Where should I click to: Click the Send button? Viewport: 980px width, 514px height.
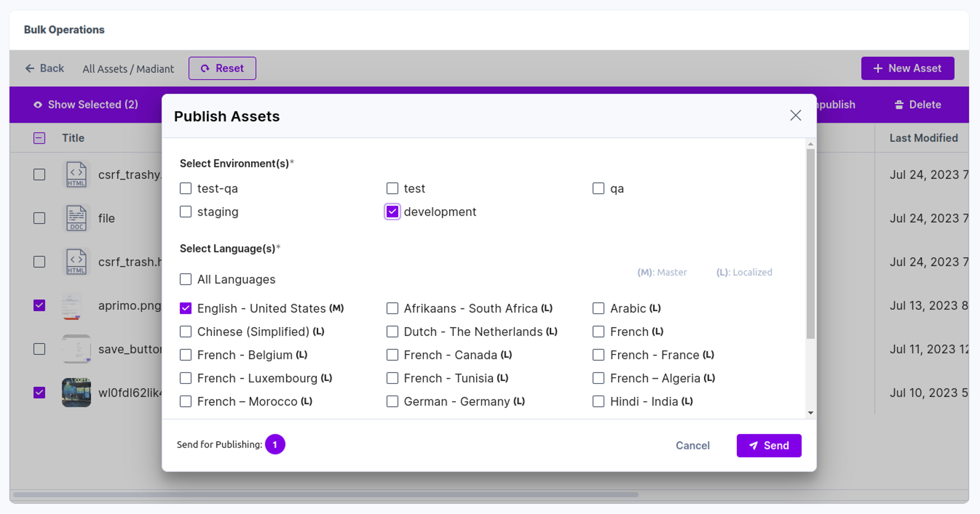pos(769,446)
